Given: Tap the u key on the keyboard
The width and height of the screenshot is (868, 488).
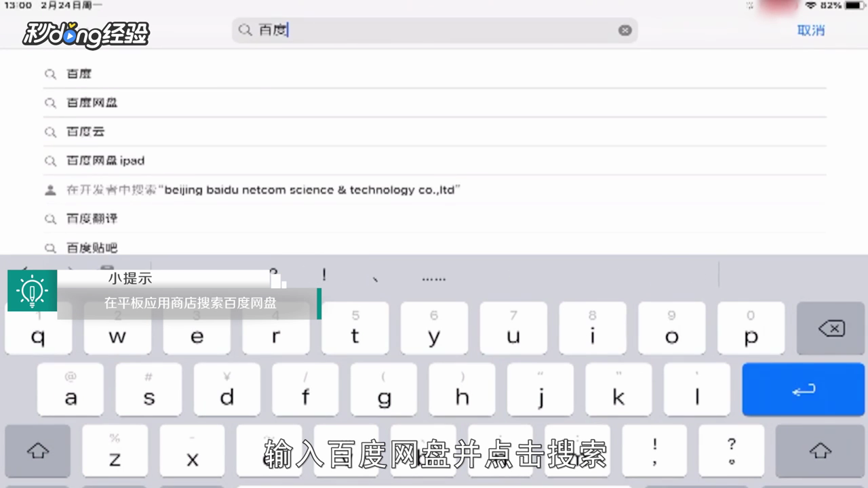Looking at the screenshot, I should [x=513, y=328].
